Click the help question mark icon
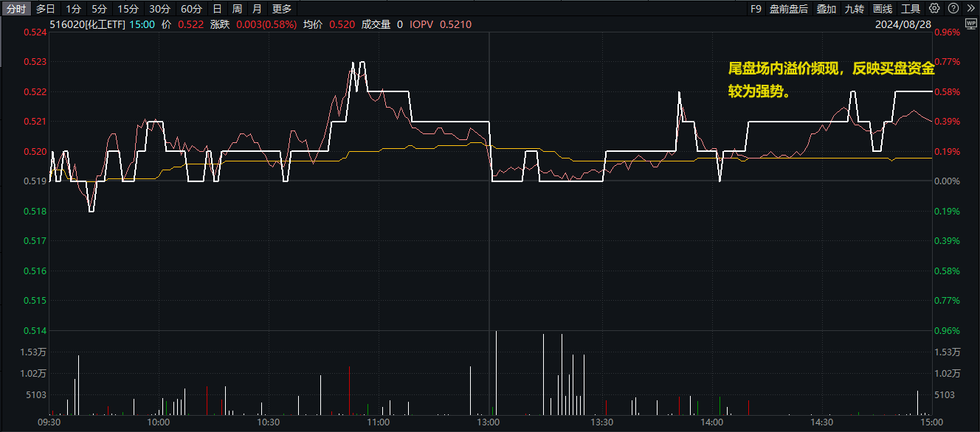Screen dimensions: 980x432 953,9
